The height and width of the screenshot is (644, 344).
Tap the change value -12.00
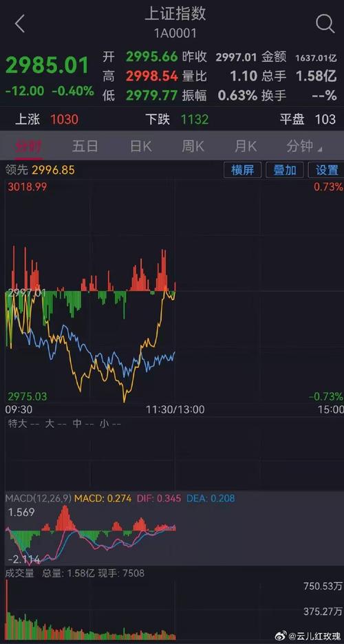click(x=25, y=91)
